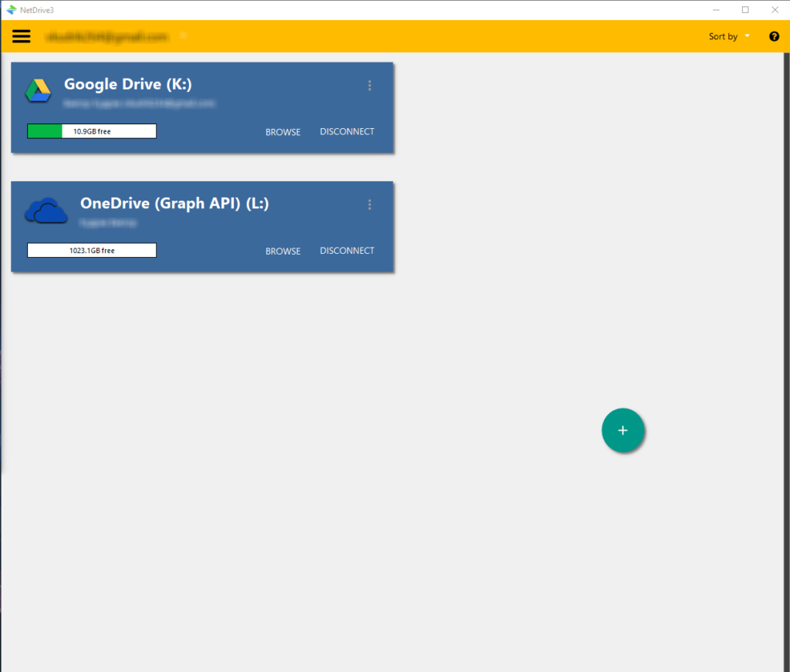790x672 pixels.
Task: Click the 10.9GB free storage bar
Action: pos(92,131)
